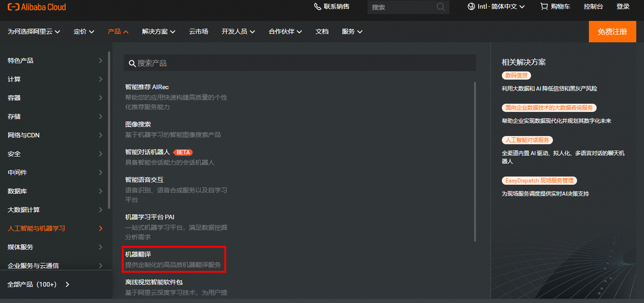
Task: Click the phone icon beside 联系销售
Action: click(x=318, y=6)
